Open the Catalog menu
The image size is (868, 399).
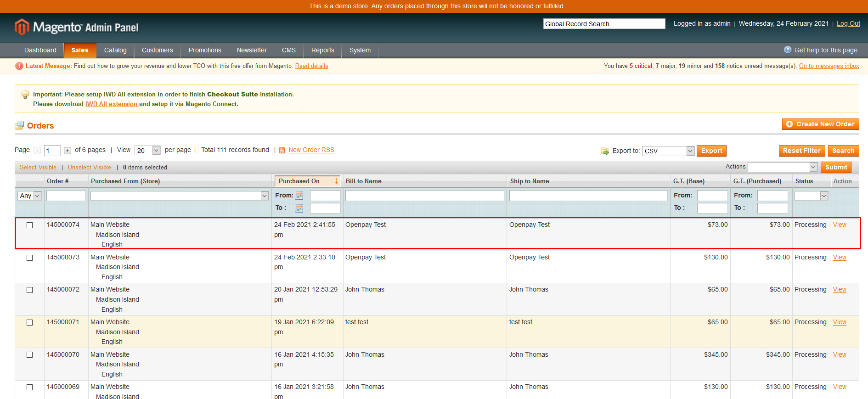115,50
